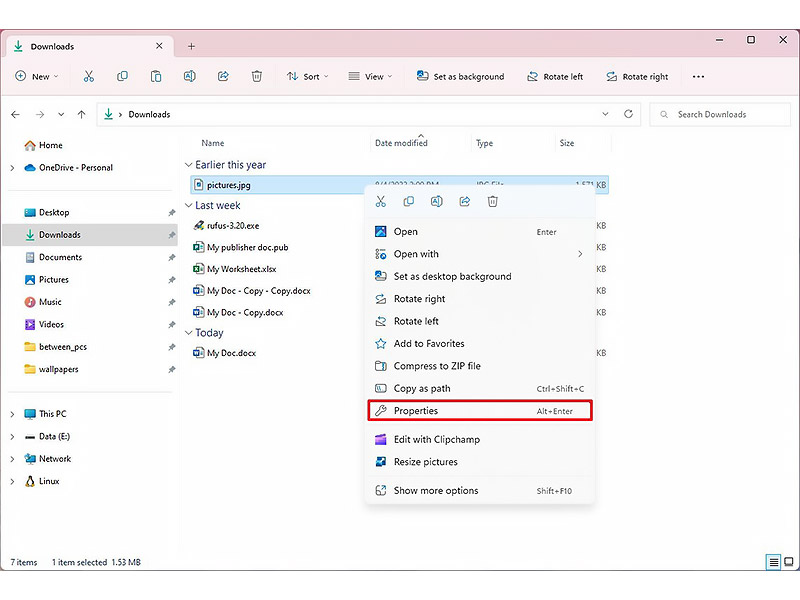This screenshot has width=800, height=600.
Task: Click the Share icon in the context menu
Action: [465, 202]
